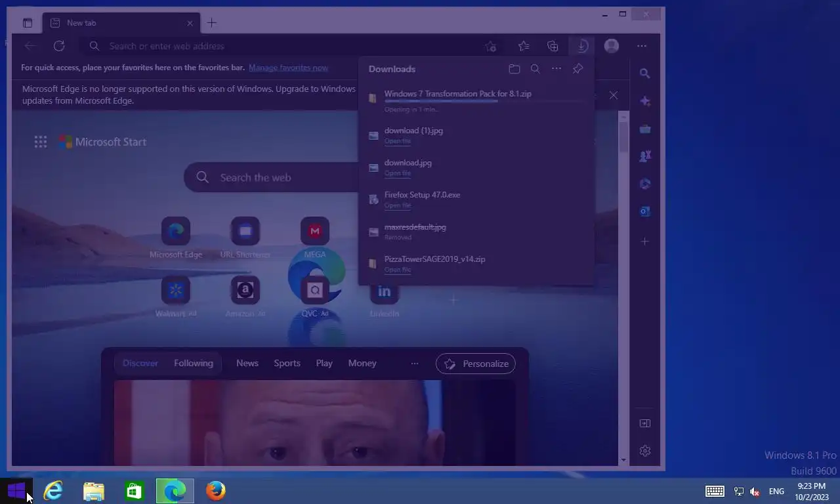Open the Favorites list icon
This screenshot has height=504, width=840.
(523, 46)
